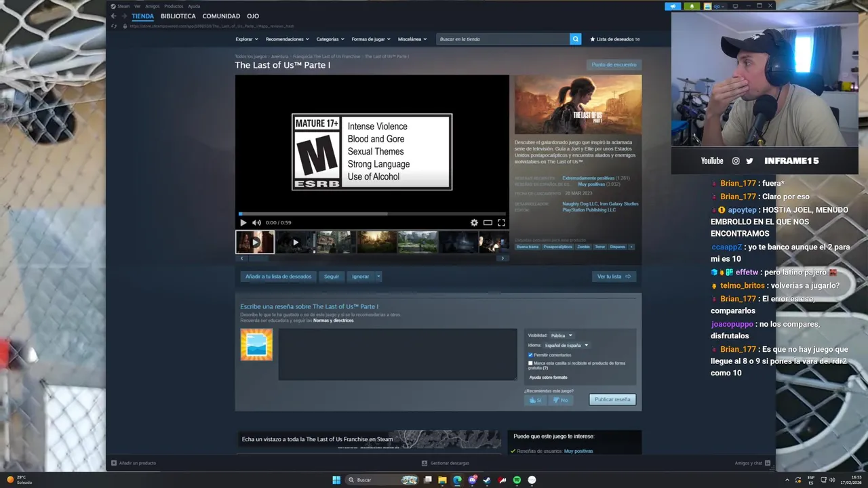868x488 pixels.
Task: Open Punto de encuentro hub
Action: tap(614, 65)
